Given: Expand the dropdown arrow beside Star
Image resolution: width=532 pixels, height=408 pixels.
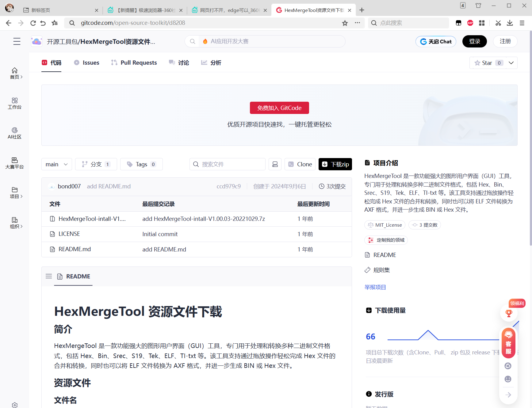Looking at the screenshot, I should tap(511, 63).
